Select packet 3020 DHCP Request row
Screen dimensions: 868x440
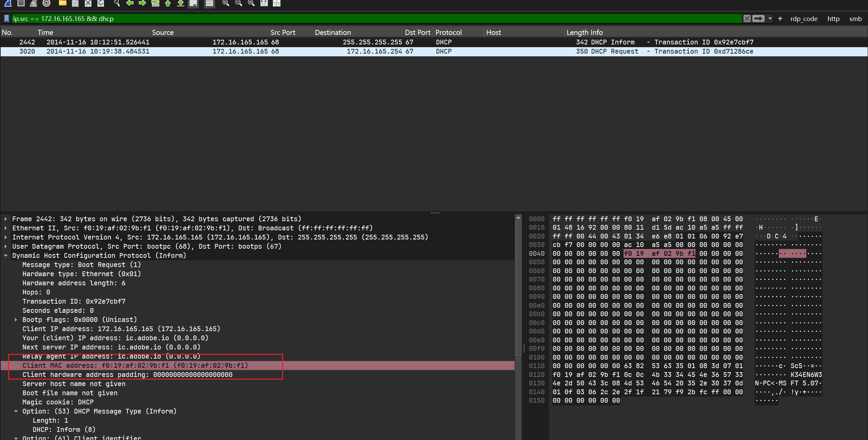339,52
